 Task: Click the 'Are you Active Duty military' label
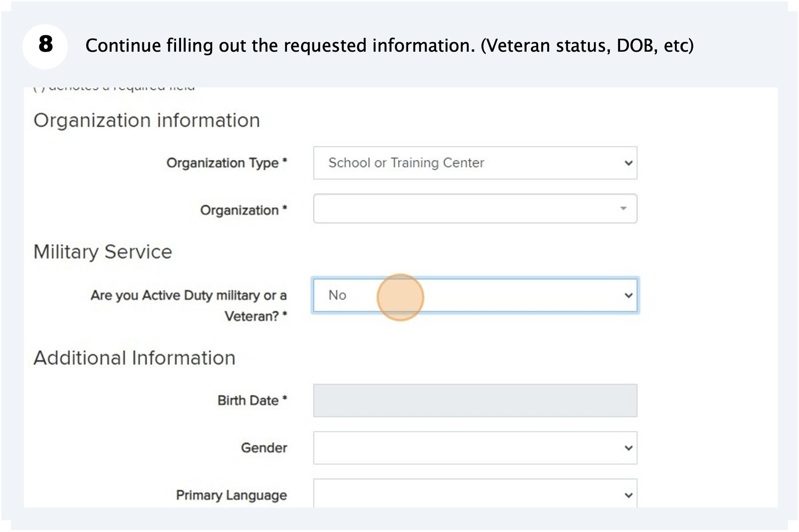[189, 295]
